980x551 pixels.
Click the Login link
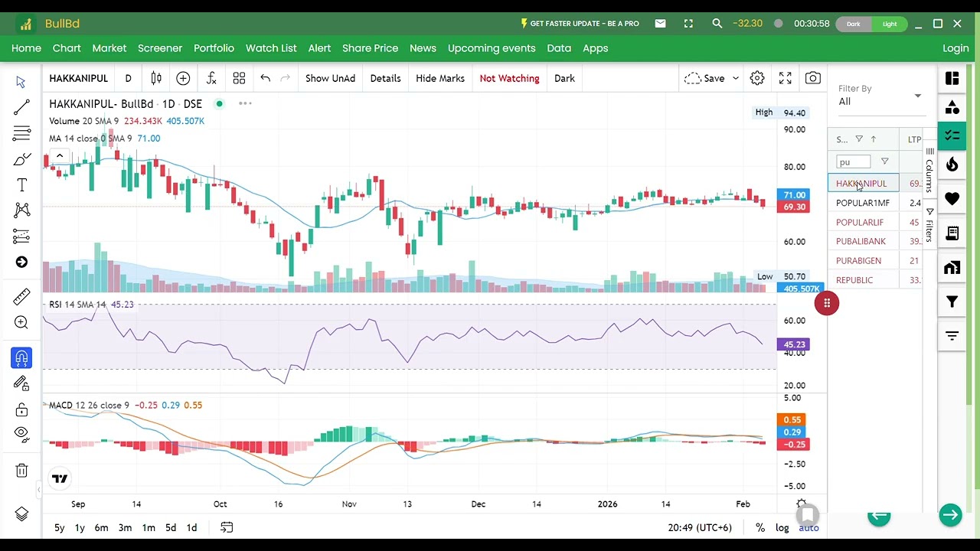tap(955, 48)
